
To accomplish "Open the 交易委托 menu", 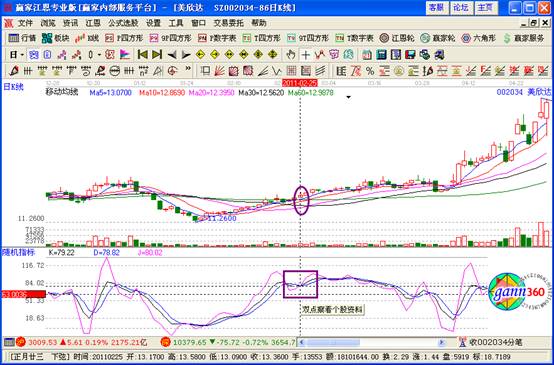I will pos(228,23).
